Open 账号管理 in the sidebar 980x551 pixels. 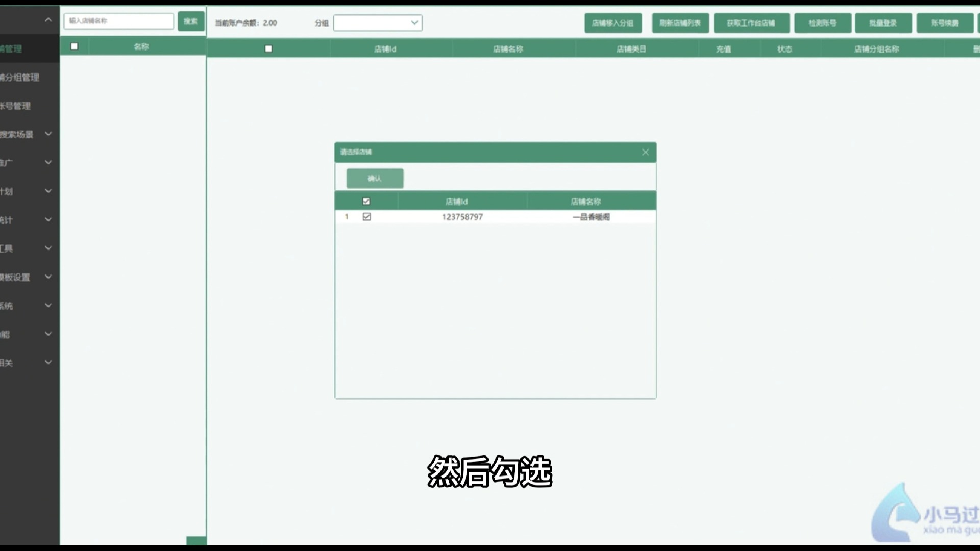point(16,106)
